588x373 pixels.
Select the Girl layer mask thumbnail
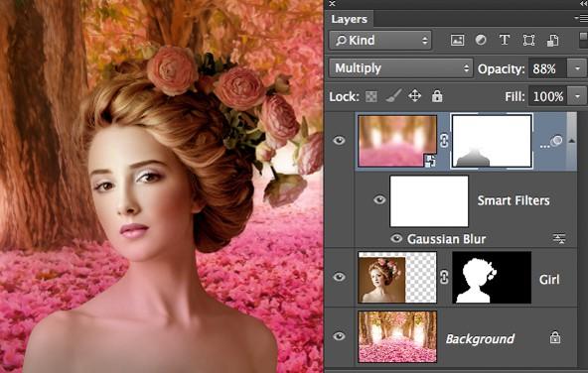pos(492,278)
